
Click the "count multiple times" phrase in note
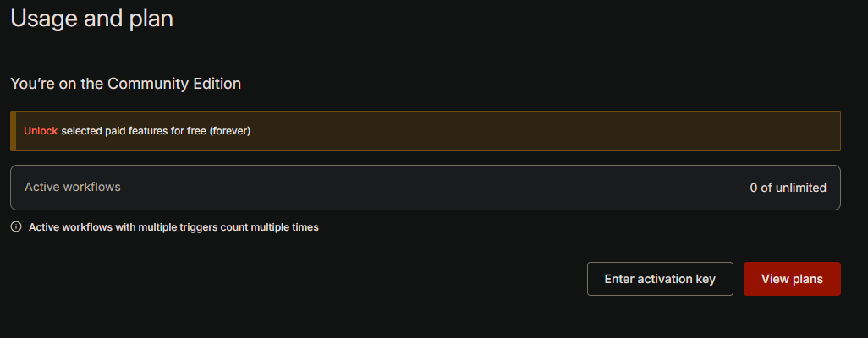point(270,227)
